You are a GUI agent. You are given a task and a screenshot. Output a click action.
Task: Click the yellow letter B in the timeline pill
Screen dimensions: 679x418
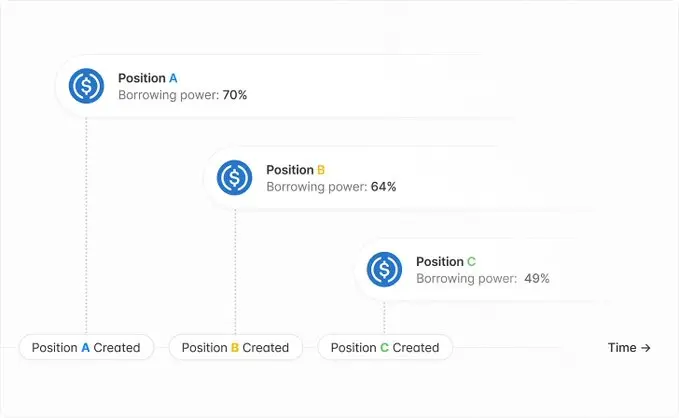point(235,348)
